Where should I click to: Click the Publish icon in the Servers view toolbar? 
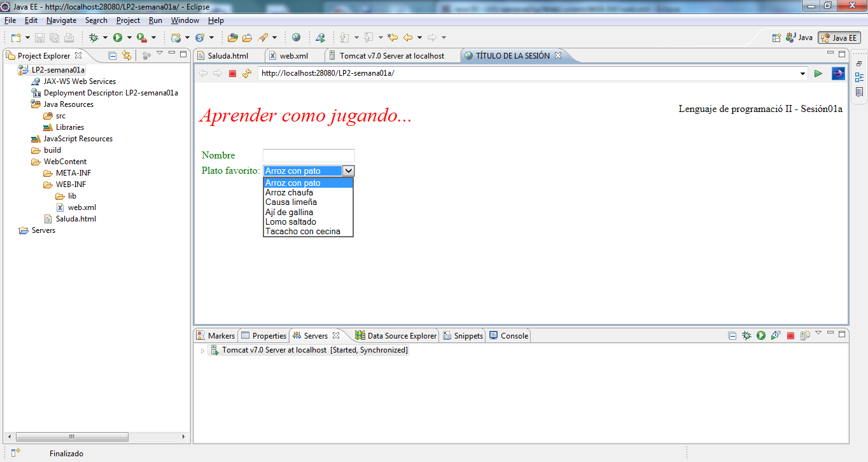[x=805, y=335]
